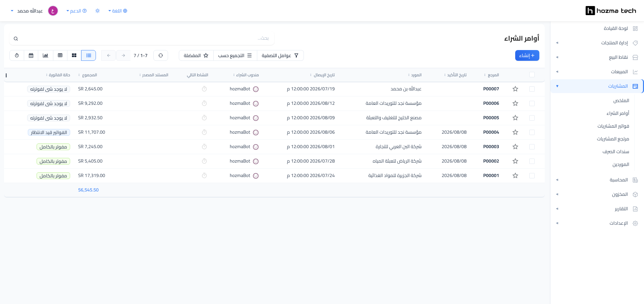Check the P00002 row checkbox
Screen dimensions: 644x304
pyautogui.click(x=532, y=161)
